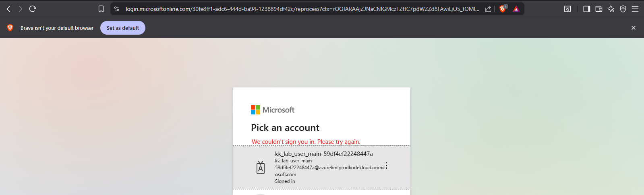Open the Brave Wallet icon
Image resolution: width=644 pixels, height=195 pixels.
pyautogui.click(x=599, y=9)
